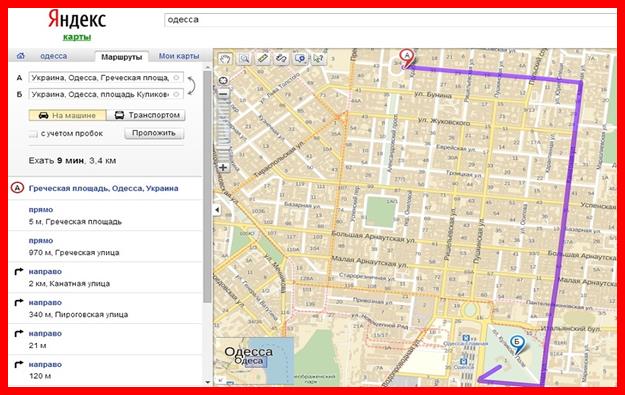Click the scrollbar down arrow
625x395 pixels.
pos(207,382)
